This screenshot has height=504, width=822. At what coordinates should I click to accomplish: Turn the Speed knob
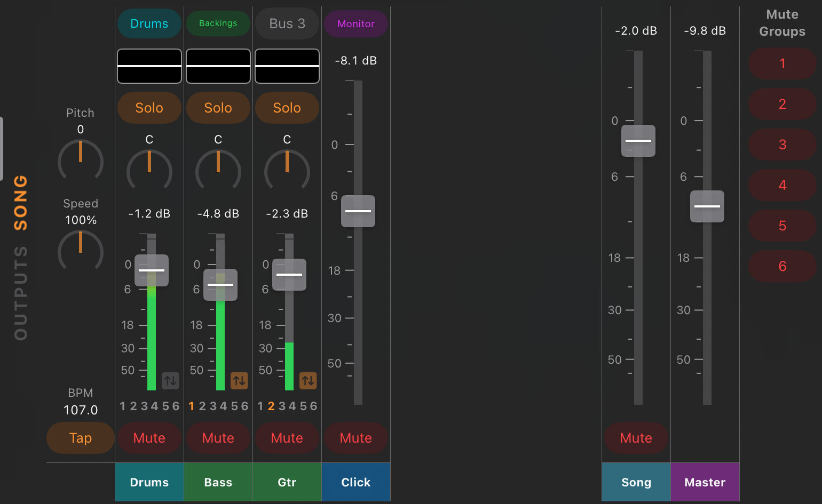click(x=81, y=252)
